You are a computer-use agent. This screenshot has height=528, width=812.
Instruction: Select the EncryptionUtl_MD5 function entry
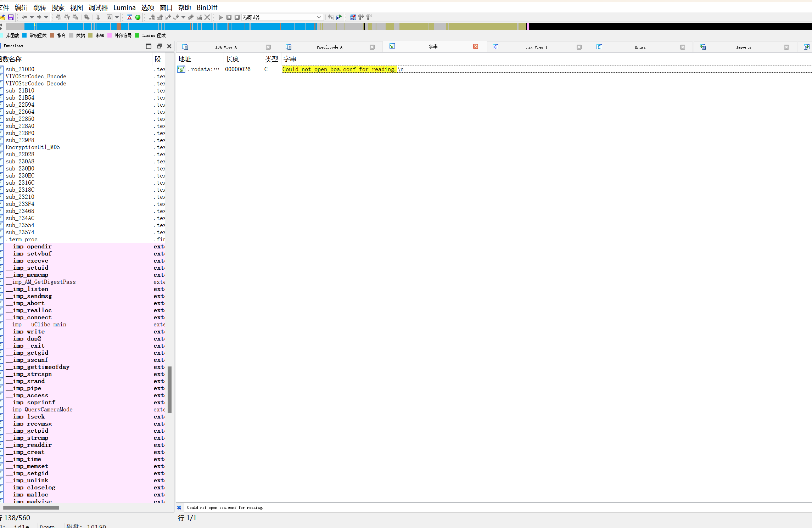click(x=33, y=147)
